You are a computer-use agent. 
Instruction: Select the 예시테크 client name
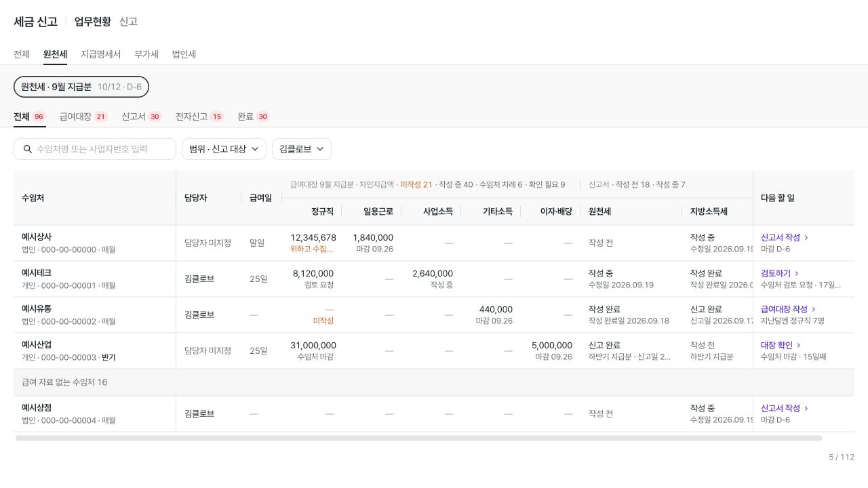[x=37, y=273]
